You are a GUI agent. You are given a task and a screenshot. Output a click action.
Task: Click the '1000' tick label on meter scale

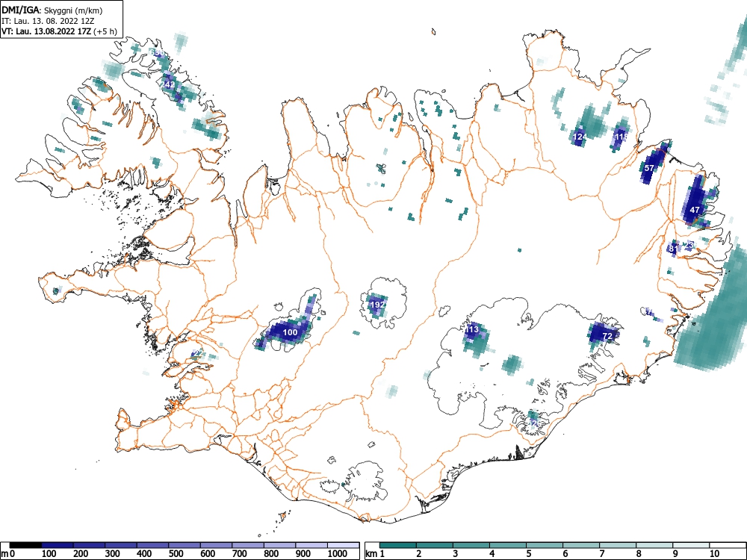point(338,553)
